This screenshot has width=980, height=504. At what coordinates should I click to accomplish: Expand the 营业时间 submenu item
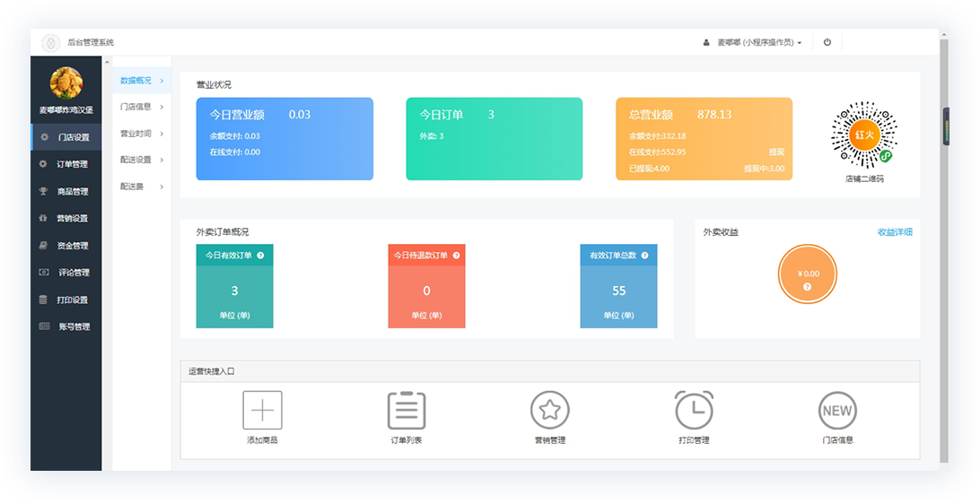(142, 134)
